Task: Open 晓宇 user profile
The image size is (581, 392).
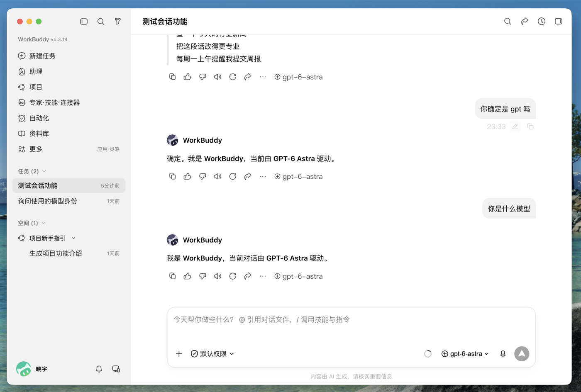Action: click(x=32, y=369)
